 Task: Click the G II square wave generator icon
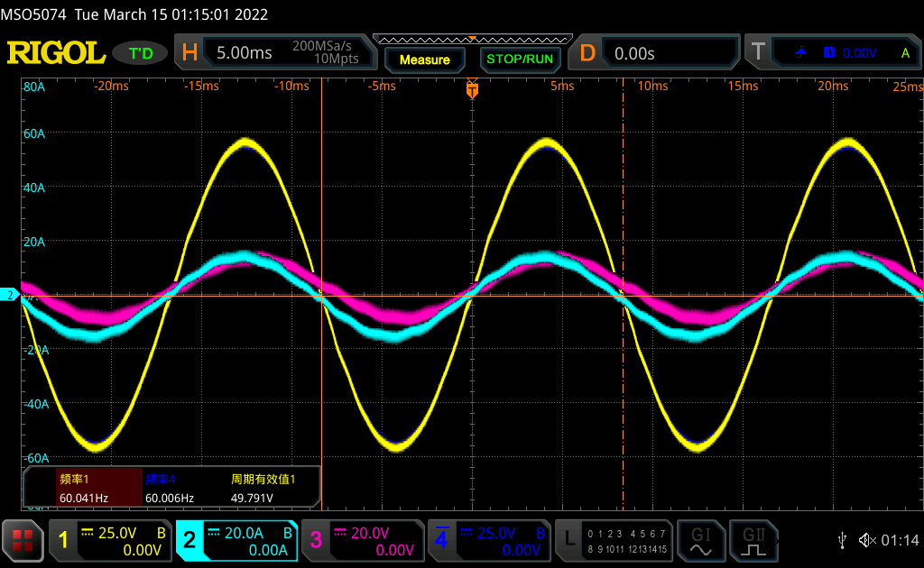coord(751,540)
